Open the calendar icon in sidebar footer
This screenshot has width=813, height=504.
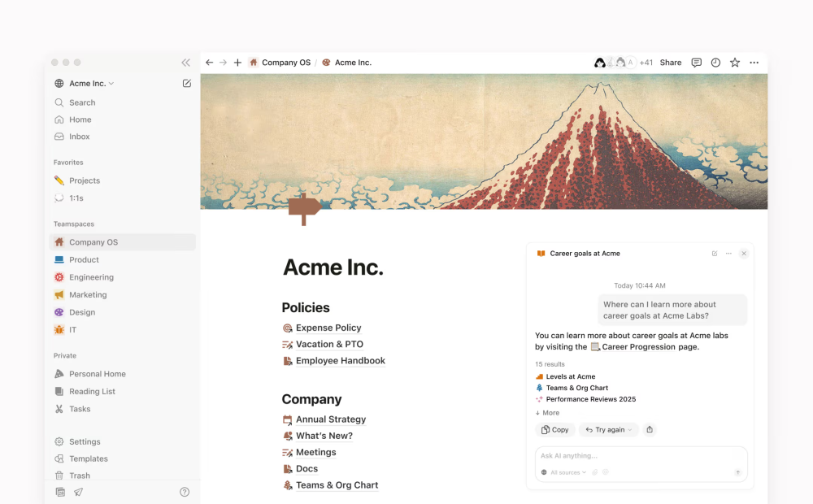(60, 492)
